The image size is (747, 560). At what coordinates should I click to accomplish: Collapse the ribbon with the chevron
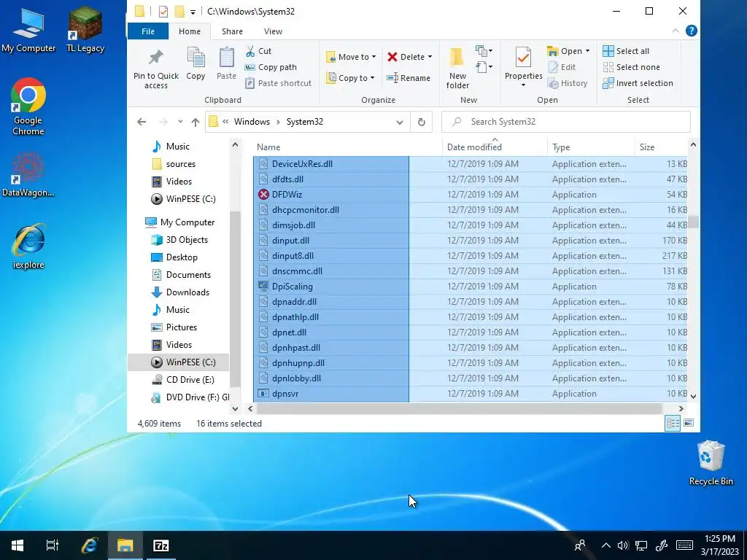(676, 31)
